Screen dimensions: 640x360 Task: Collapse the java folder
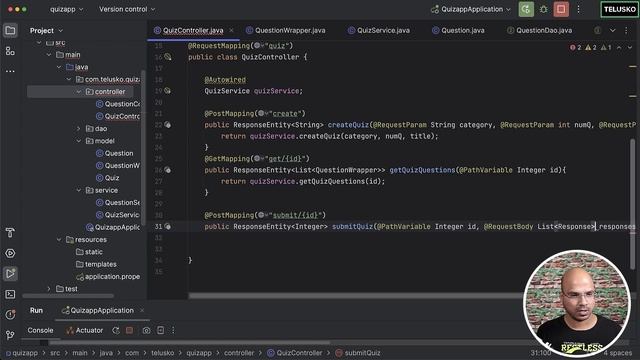pyautogui.click(x=59, y=67)
